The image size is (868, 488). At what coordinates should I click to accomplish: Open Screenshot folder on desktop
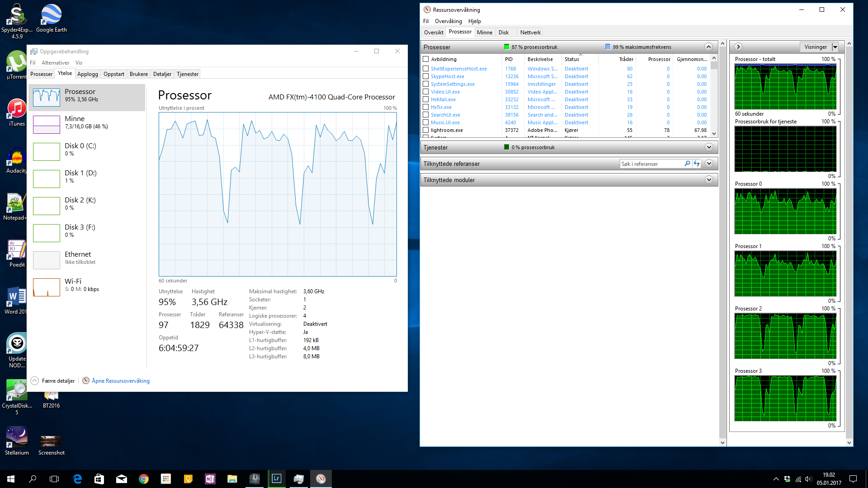(x=51, y=445)
